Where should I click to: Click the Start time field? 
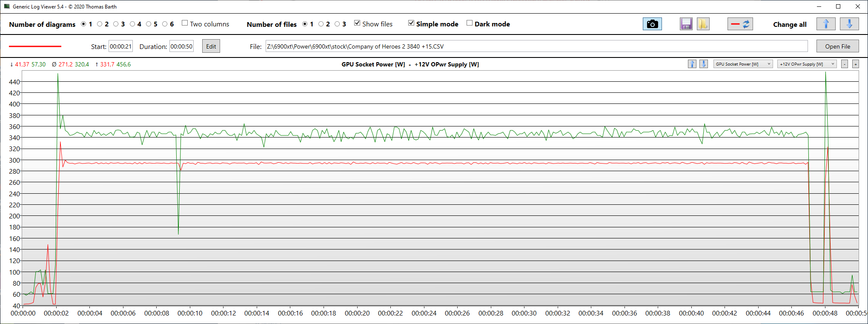[x=120, y=46]
